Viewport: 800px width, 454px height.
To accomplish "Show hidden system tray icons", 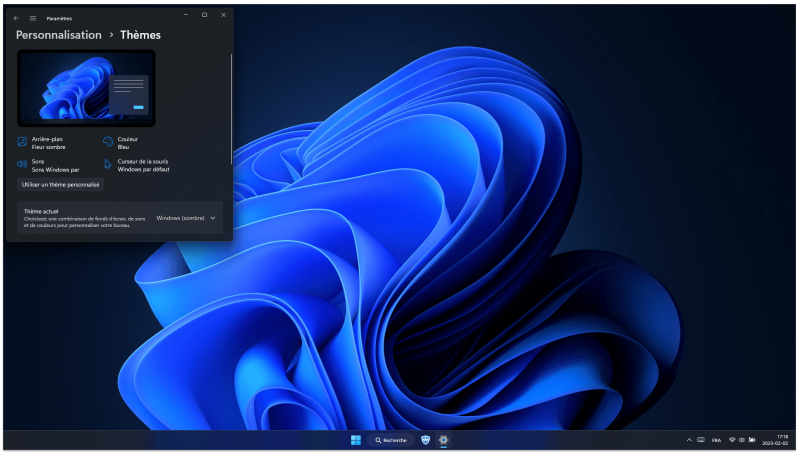I will pyautogui.click(x=688, y=440).
